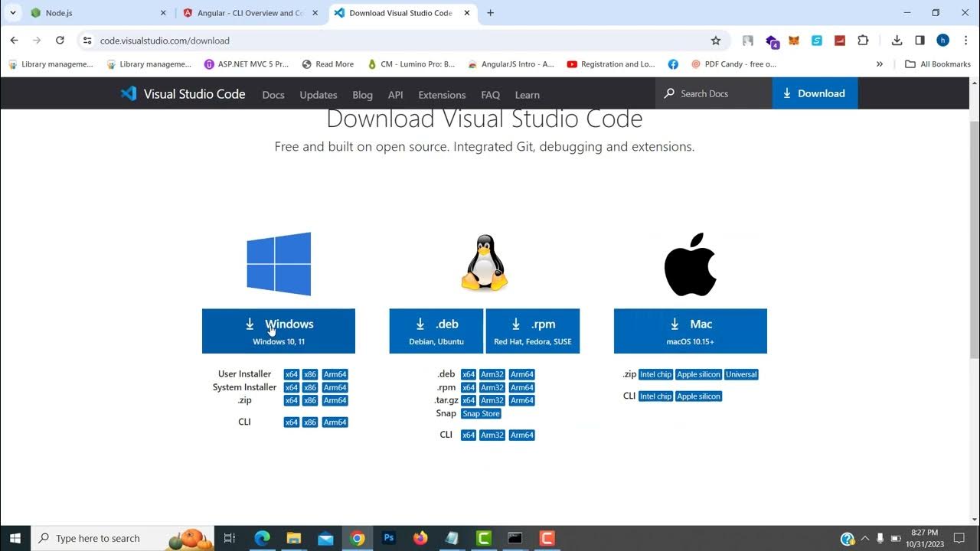Image resolution: width=980 pixels, height=551 pixels.
Task: Expand hidden icons in the system tray
Action: tap(865, 537)
